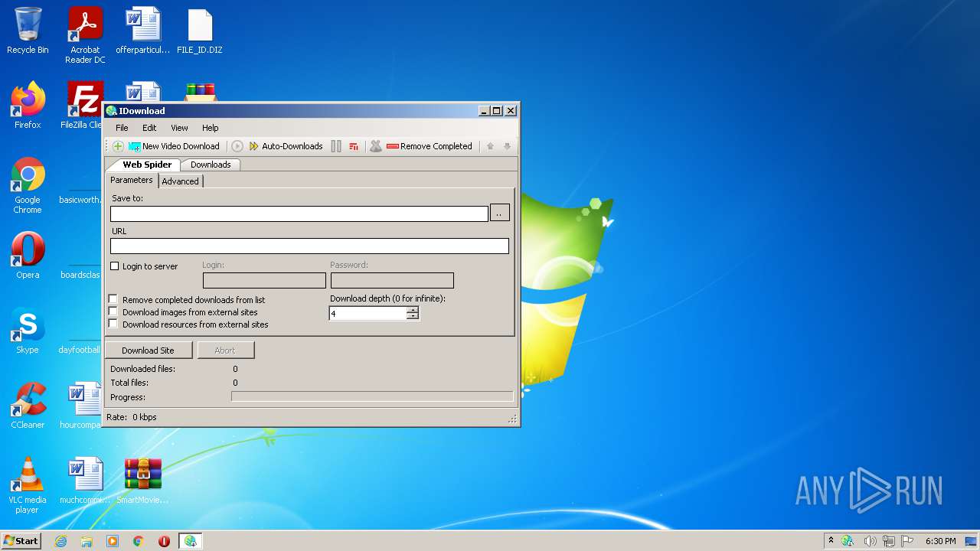
Task: Click the Windows Start button
Action: (x=21, y=541)
